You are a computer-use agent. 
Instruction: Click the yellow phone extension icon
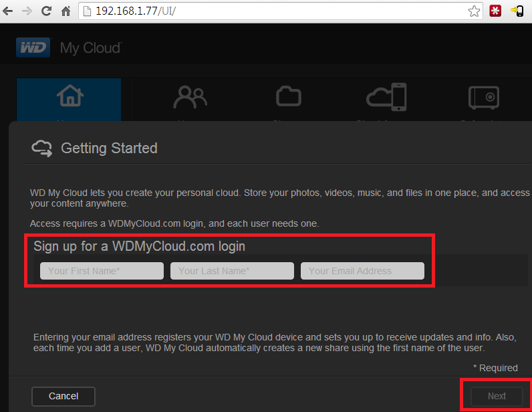[517, 11]
